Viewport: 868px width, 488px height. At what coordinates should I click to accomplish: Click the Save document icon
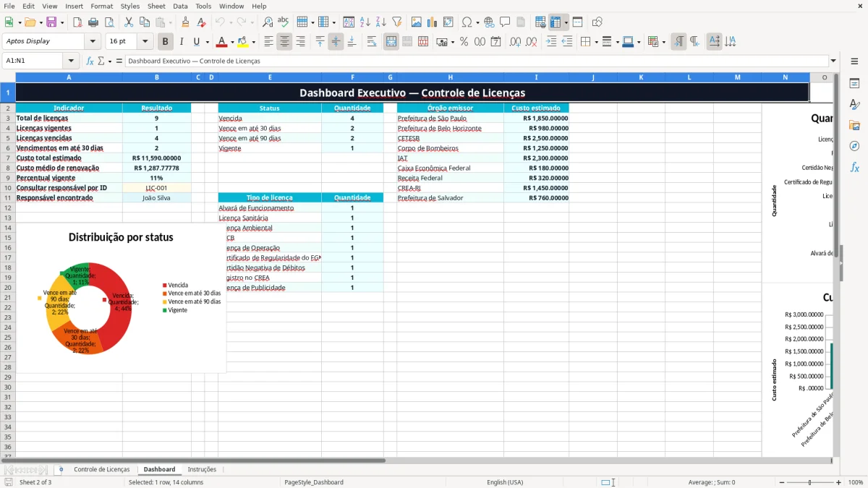tap(51, 22)
